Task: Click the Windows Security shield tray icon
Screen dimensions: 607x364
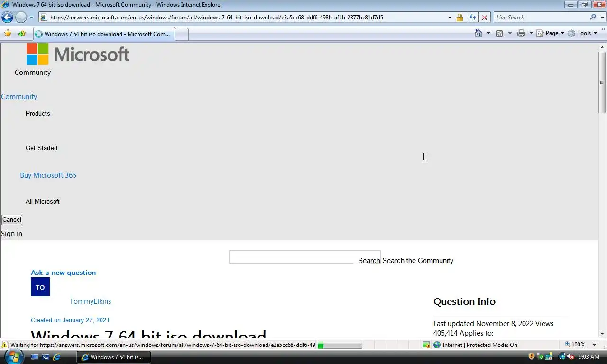Action: coord(532,356)
